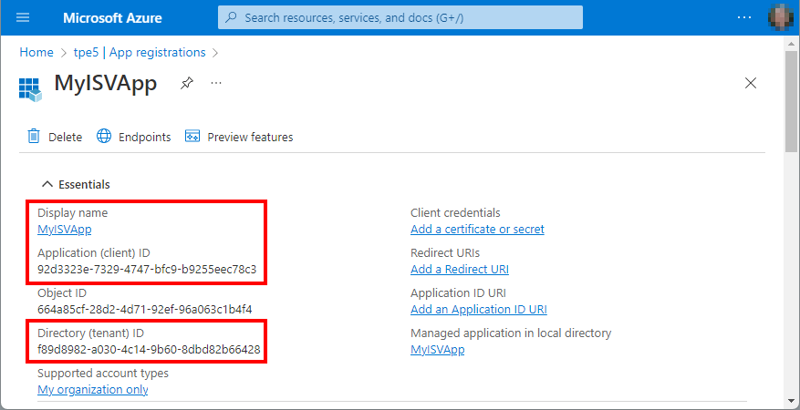Click the scrollbar up arrow
The image size is (800, 410).
point(791,43)
